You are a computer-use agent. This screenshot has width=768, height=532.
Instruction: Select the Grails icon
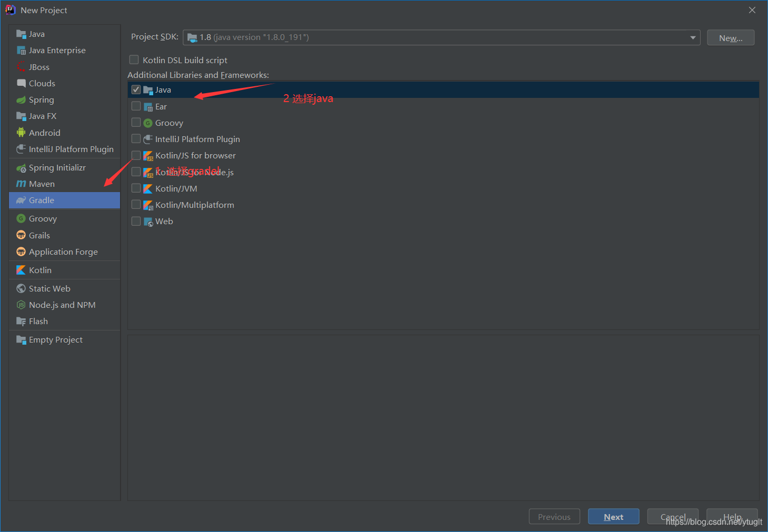click(21, 235)
